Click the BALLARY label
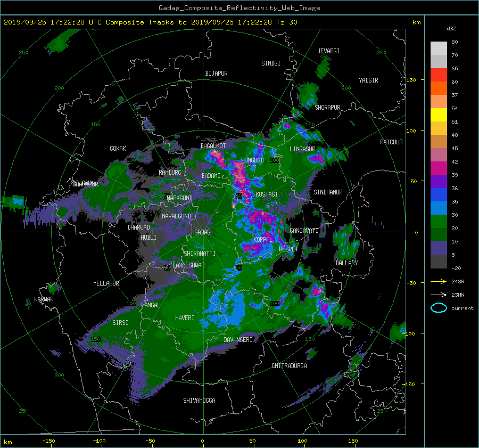The height and width of the screenshot is (448, 479). click(x=346, y=263)
